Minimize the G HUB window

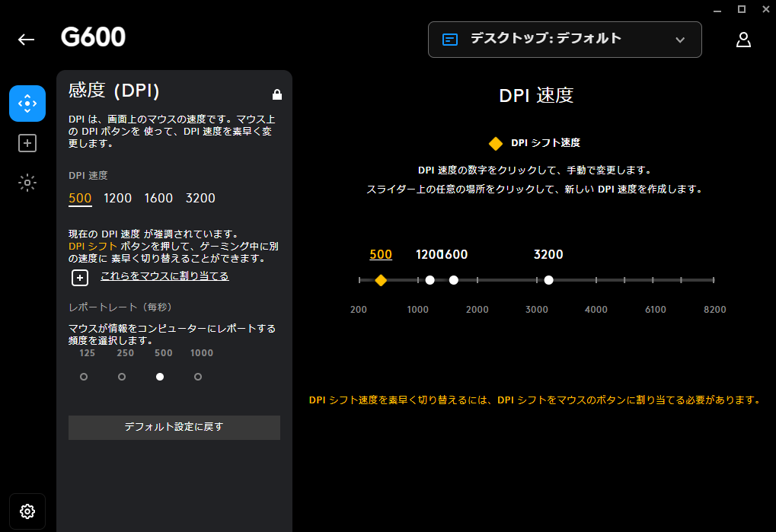pos(717,9)
